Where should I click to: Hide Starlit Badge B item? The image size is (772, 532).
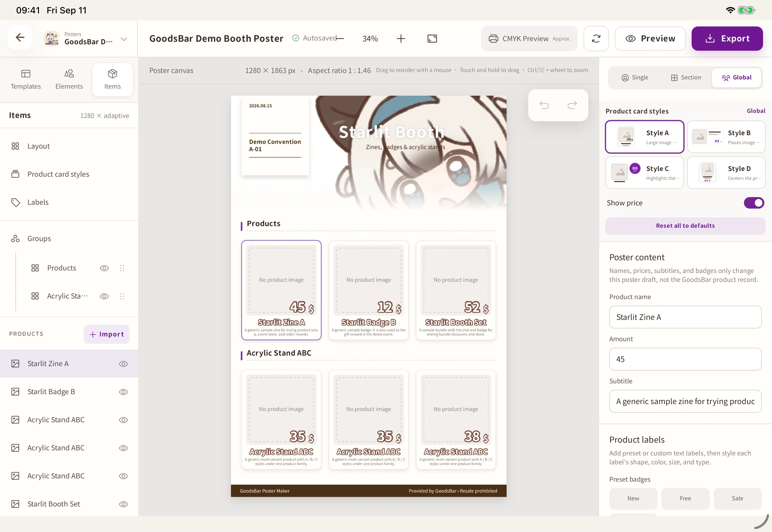pos(123,392)
